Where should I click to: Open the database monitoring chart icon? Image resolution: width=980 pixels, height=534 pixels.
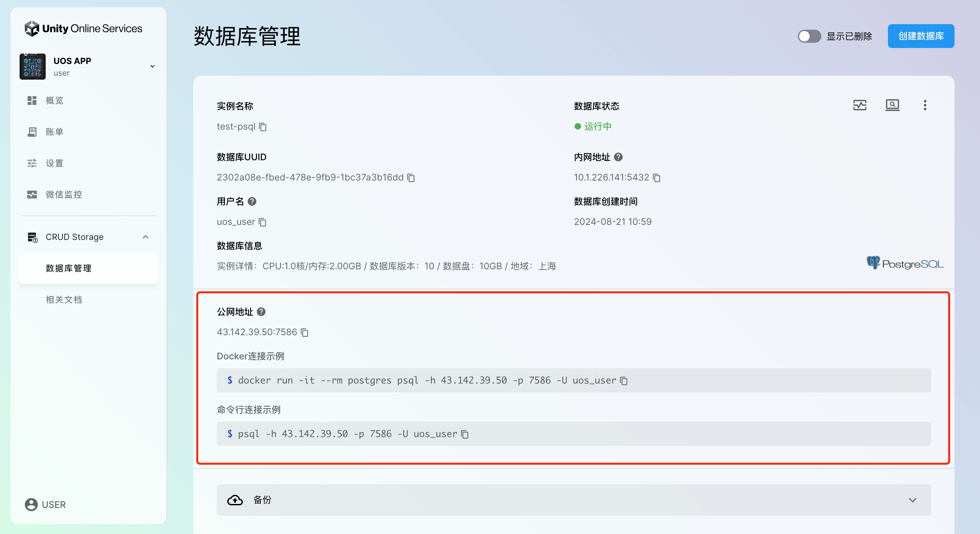[x=860, y=105]
